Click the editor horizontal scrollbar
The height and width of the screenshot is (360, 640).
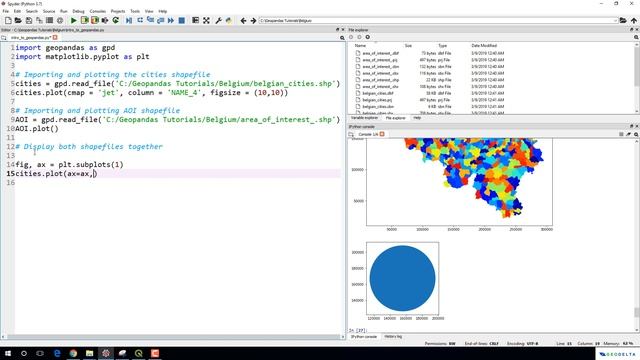click(172, 337)
